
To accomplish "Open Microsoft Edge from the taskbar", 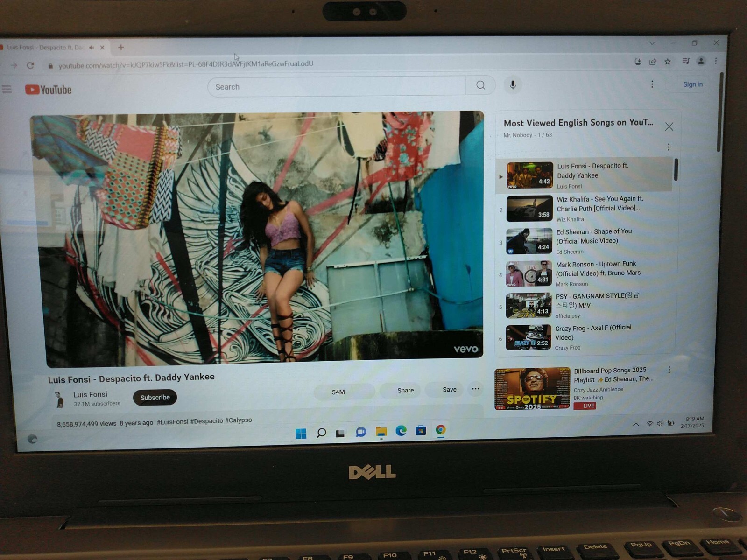I will point(401,431).
